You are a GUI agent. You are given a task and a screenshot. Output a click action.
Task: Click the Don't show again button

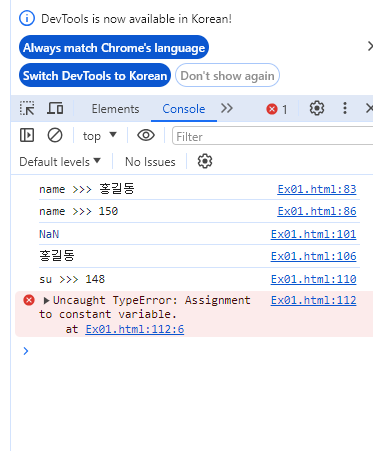pyautogui.click(x=227, y=75)
